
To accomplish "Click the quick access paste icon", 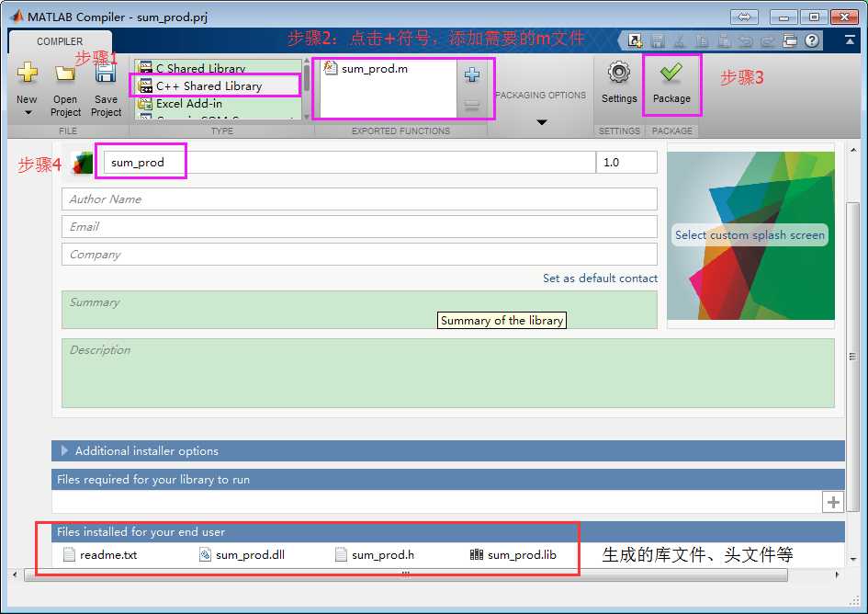I will click(724, 40).
